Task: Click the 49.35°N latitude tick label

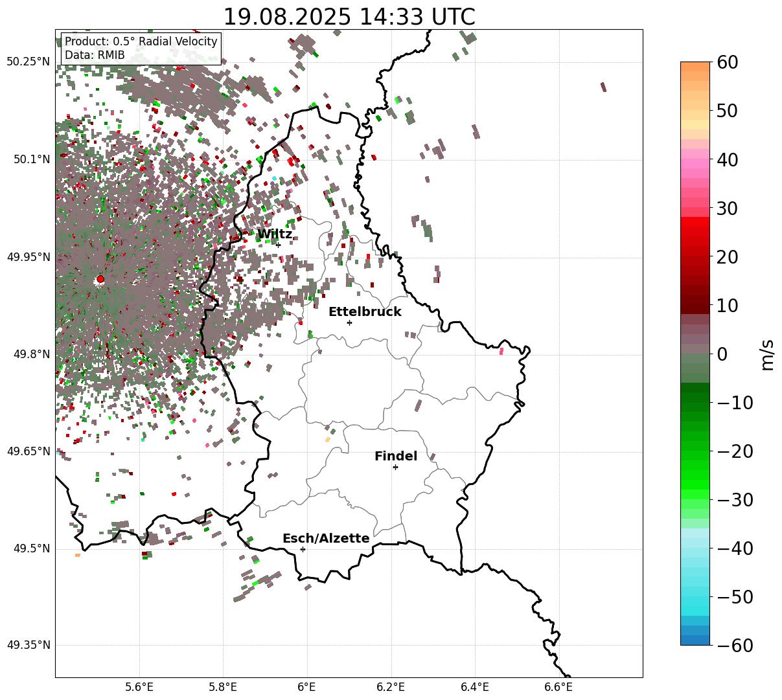Action: tap(28, 645)
